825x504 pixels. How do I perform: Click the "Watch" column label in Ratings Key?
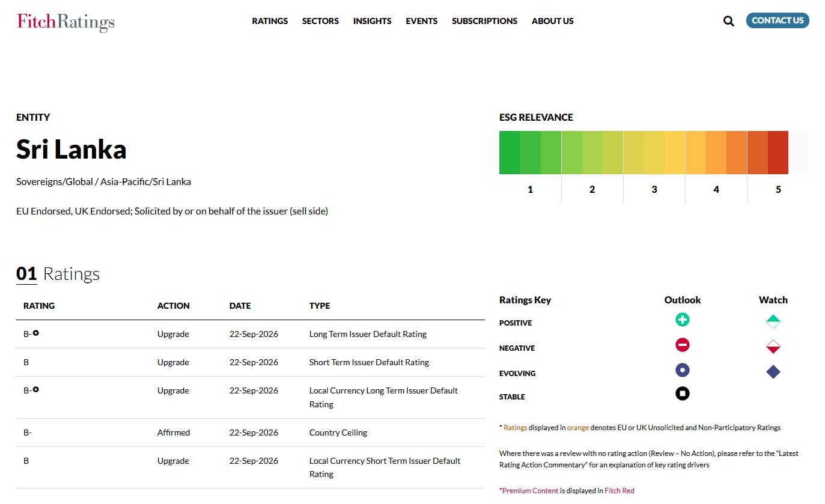773,300
